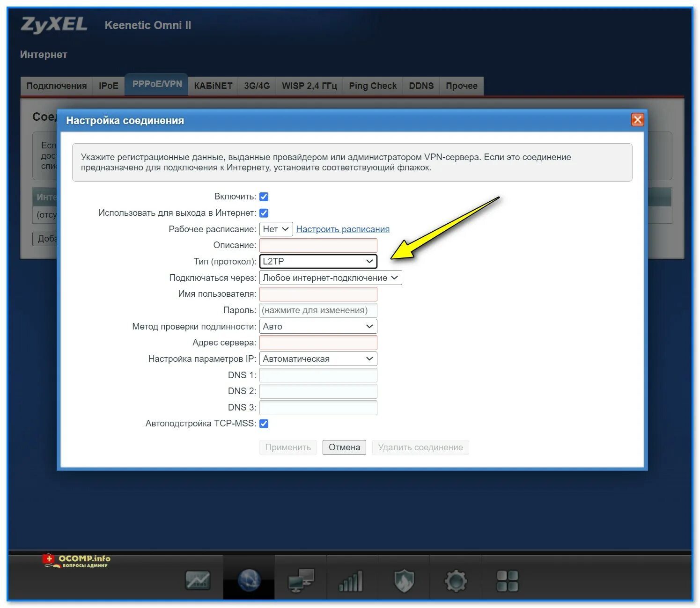Viewport: 700px width, 608px height.
Task: Click the Удалить соединение button
Action: click(x=420, y=447)
